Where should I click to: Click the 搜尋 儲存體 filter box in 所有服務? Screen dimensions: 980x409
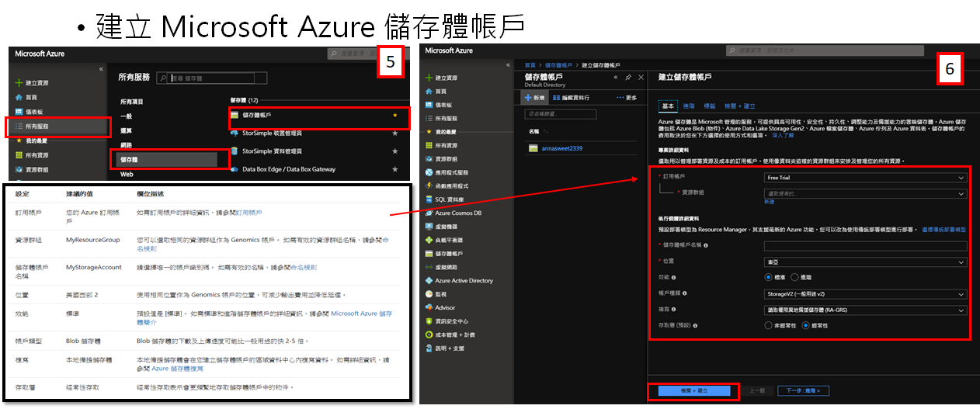[214, 78]
